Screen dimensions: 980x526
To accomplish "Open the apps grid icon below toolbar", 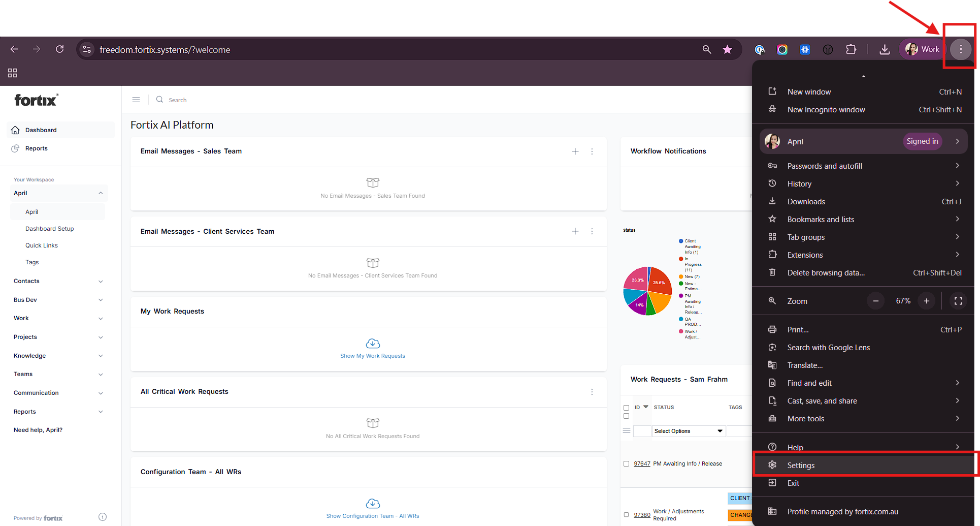I will click(13, 73).
